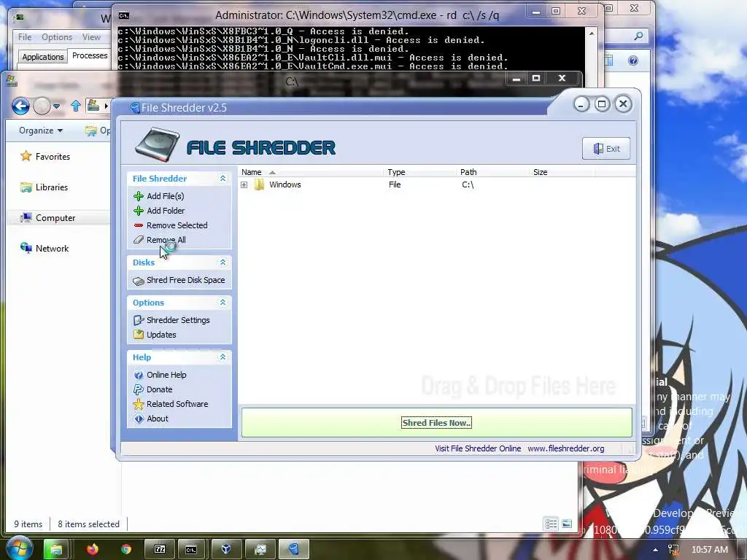Open Chrome from the taskbar
The width and height of the screenshot is (747, 560).
pyautogui.click(x=125, y=550)
